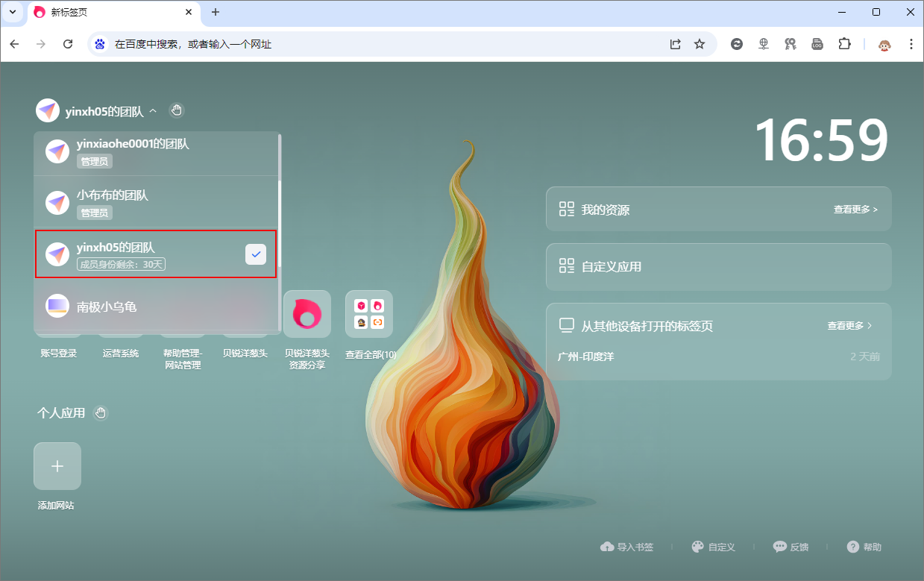Click the address bar search field
924x581 pixels.
[x=373, y=44]
